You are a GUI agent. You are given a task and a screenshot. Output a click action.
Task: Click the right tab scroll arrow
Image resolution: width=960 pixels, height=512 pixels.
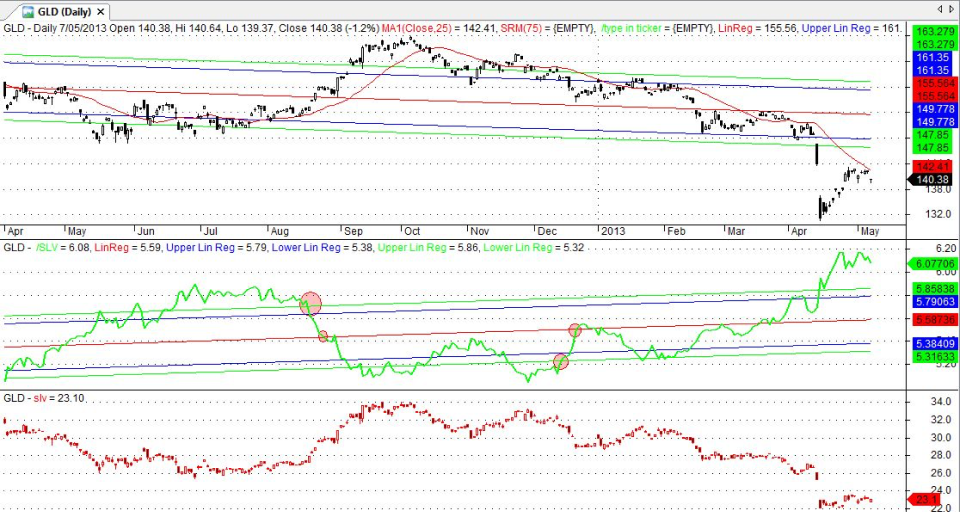coord(952,9)
